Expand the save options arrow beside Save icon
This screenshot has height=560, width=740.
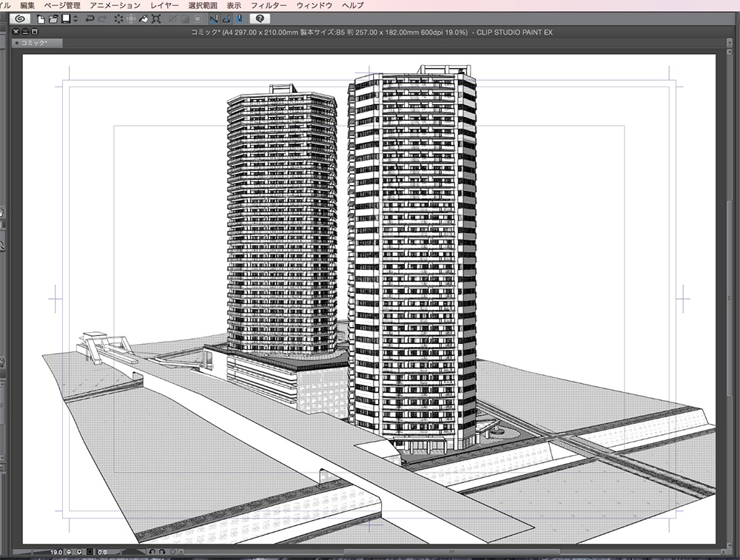pyautogui.click(x=74, y=18)
